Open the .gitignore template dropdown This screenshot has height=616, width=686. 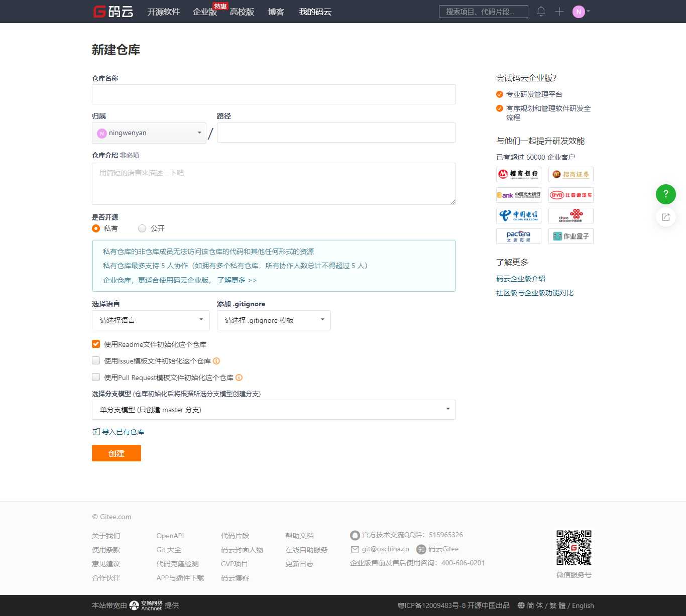274,320
